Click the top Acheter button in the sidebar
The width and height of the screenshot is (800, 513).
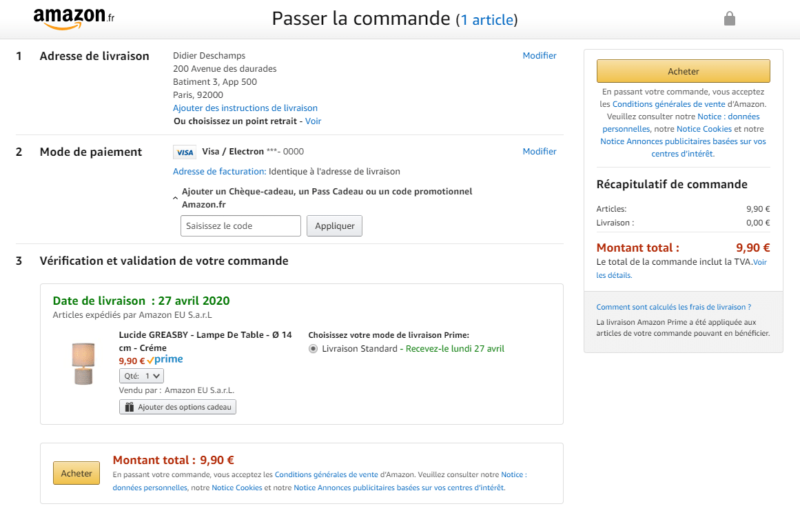[683, 71]
